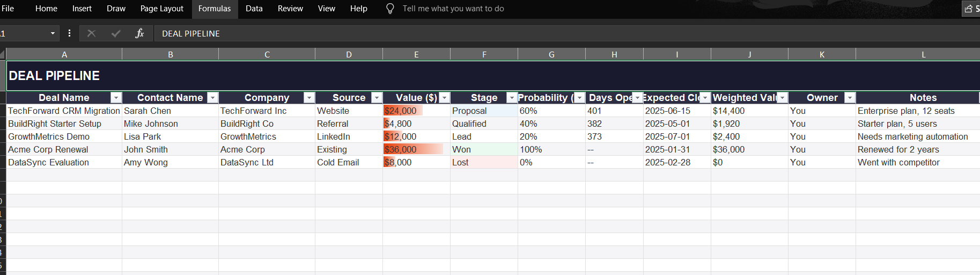Select the $14,400 weighted value cell
Screen dimensions: 980x275
pyautogui.click(x=749, y=111)
